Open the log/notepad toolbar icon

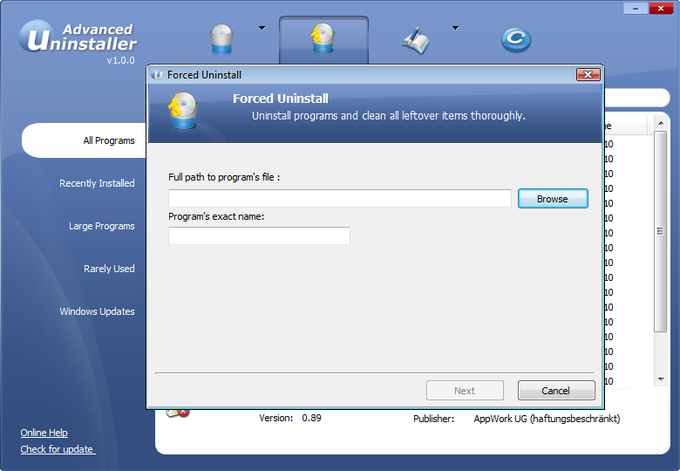(x=415, y=40)
